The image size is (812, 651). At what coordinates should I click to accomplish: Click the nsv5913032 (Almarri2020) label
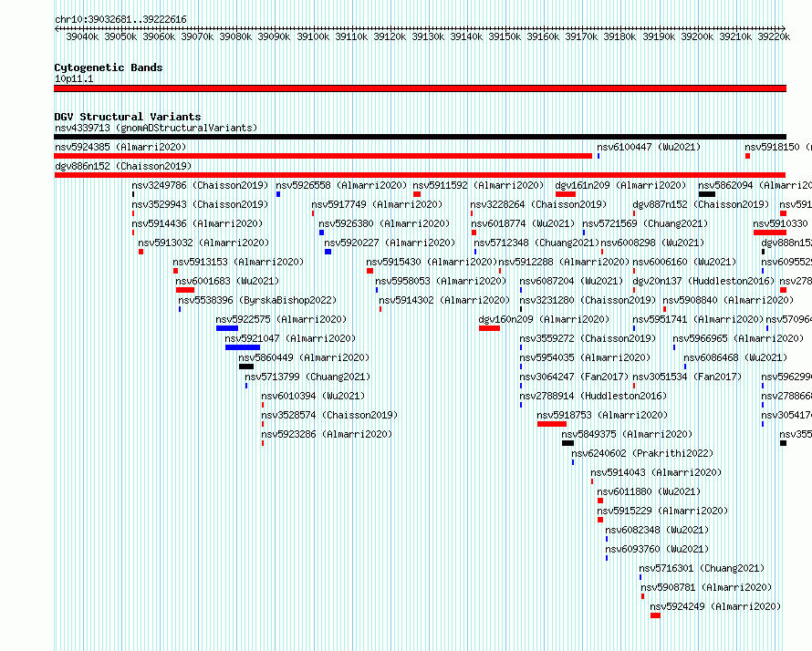203,243
